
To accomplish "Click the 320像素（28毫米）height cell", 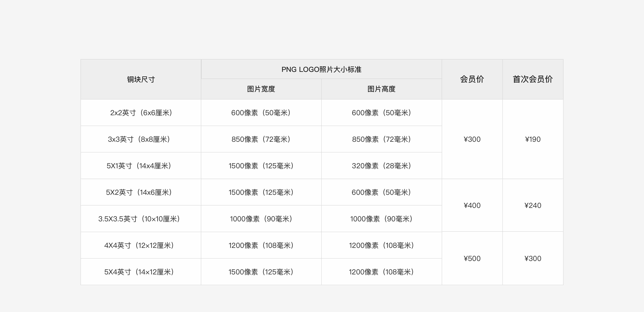I will point(381,166).
